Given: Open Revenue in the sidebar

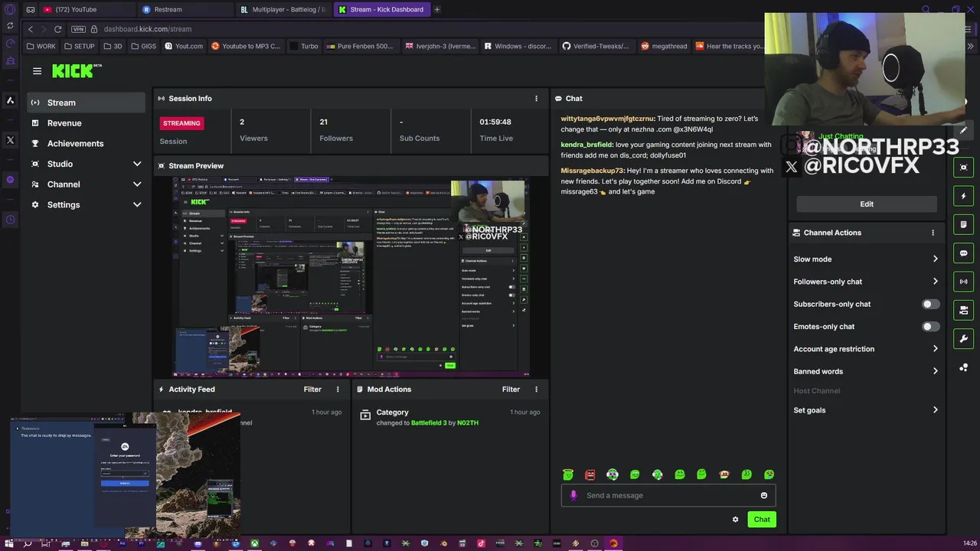Looking at the screenshot, I should click(x=86, y=123).
